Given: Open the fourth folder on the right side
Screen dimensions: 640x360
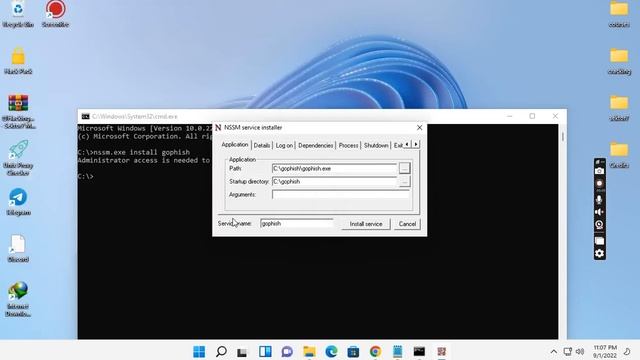Looking at the screenshot, I should coord(619,155).
